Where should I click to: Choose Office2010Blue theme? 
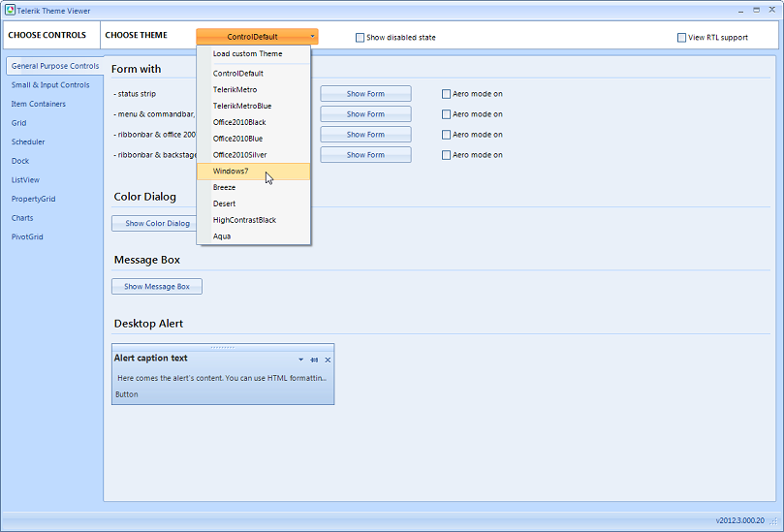tap(254, 139)
